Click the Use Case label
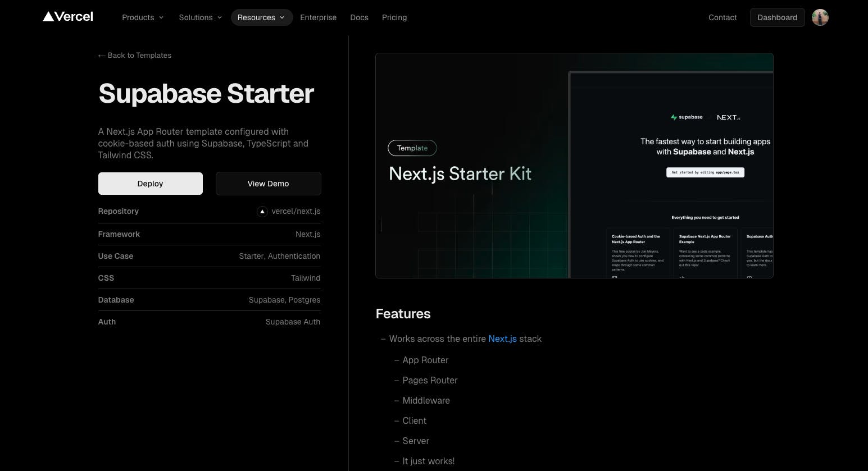Image resolution: width=868 pixels, height=471 pixels. 115,256
